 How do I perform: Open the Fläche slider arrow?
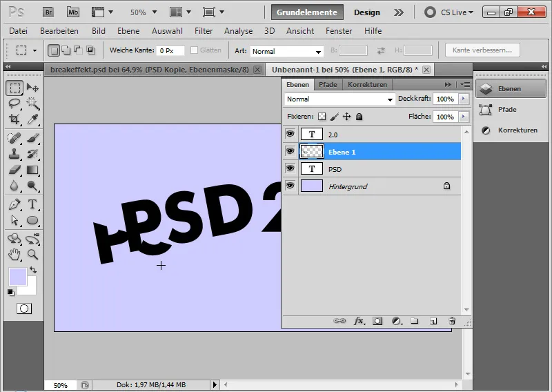[464, 117]
